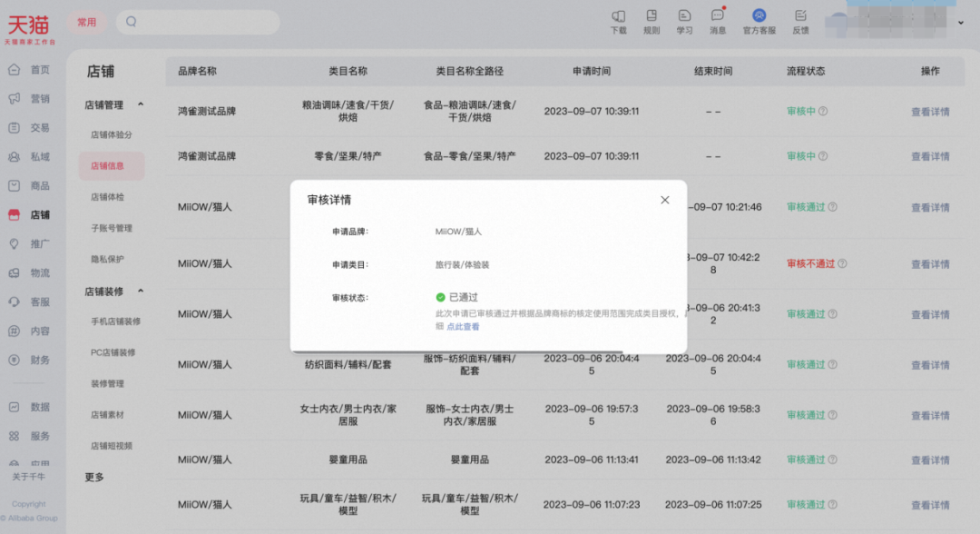Open the 学习 learning icon

pyautogui.click(x=684, y=16)
